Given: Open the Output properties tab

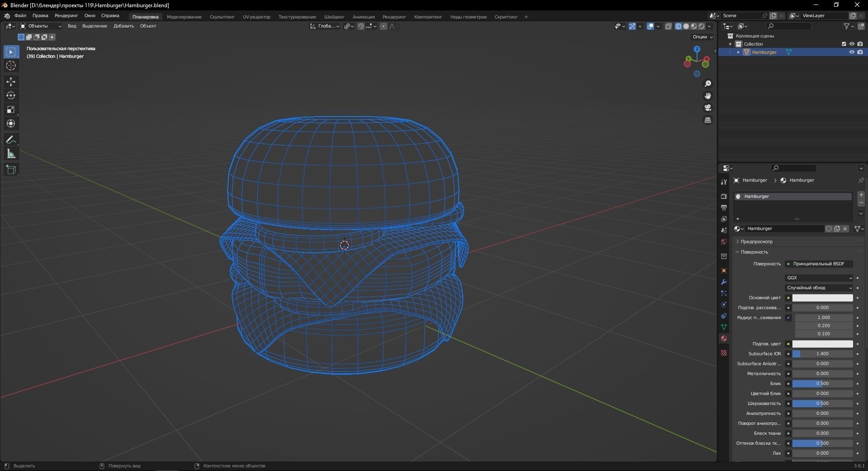Looking at the screenshot, I should [724, 207].
